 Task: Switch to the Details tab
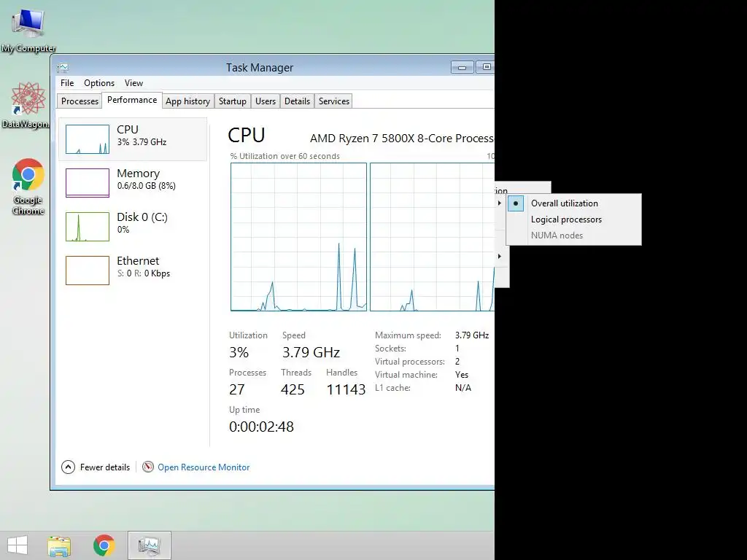298,101
